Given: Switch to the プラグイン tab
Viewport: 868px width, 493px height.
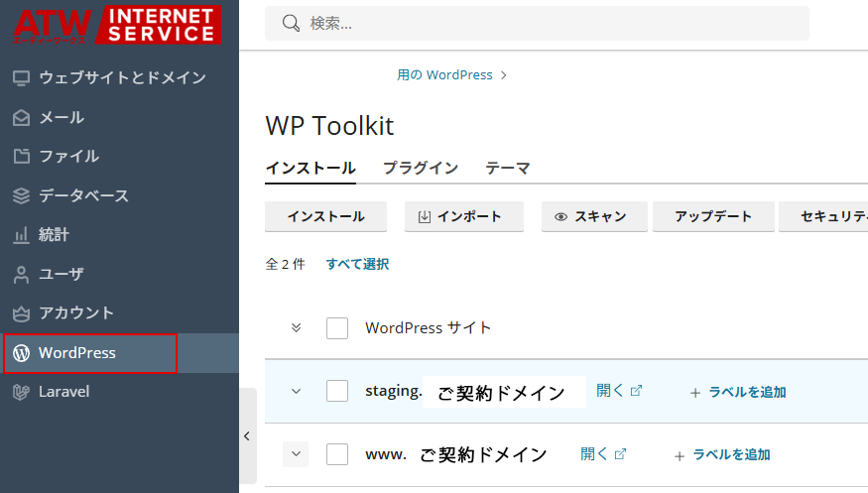Looking at the screenshot, I should (421, 168).
